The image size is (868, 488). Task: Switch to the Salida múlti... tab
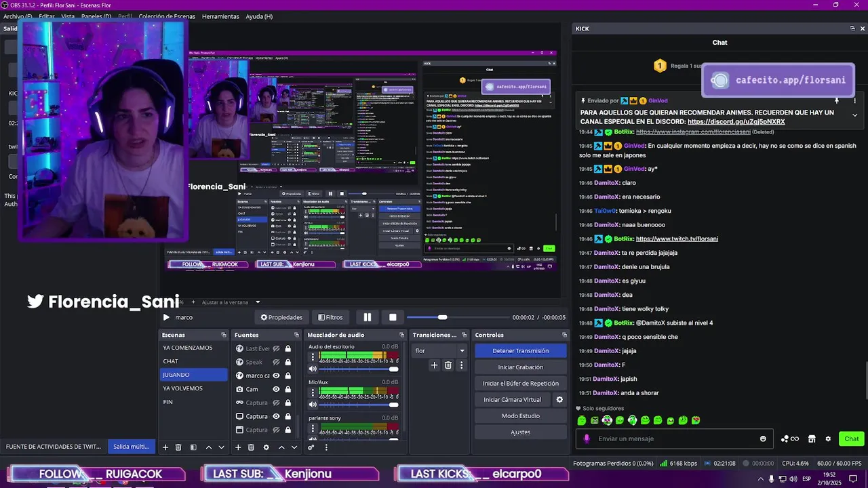click(x=131, y=447)
